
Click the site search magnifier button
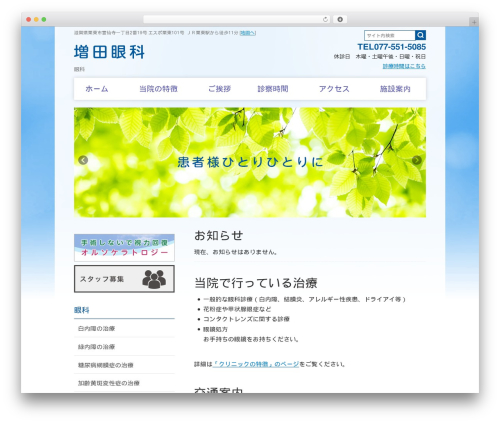[x=420, y=35]
